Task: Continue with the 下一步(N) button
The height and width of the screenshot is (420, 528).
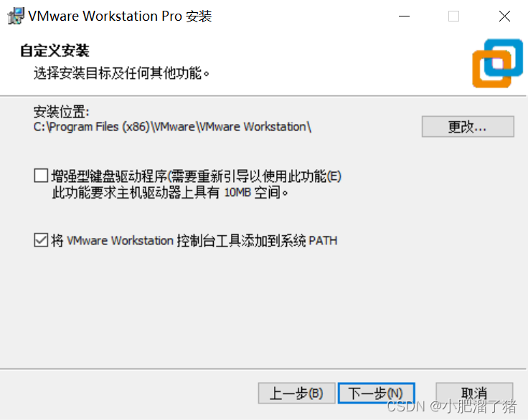Action: [x=376, y=393]
